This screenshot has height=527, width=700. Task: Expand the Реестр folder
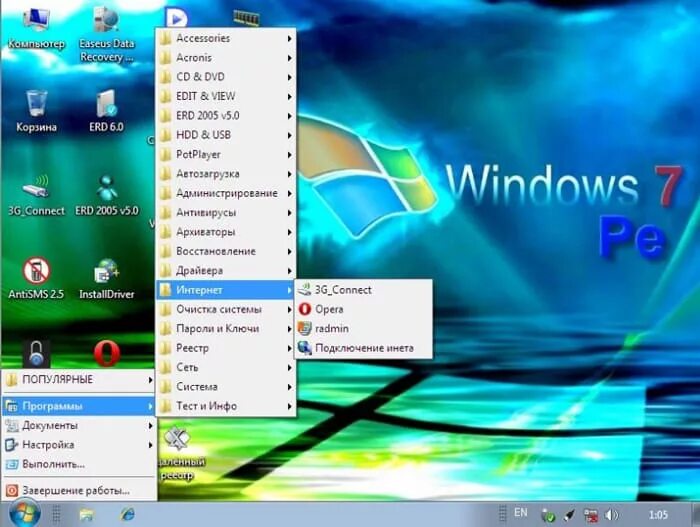tap(226, 348)
